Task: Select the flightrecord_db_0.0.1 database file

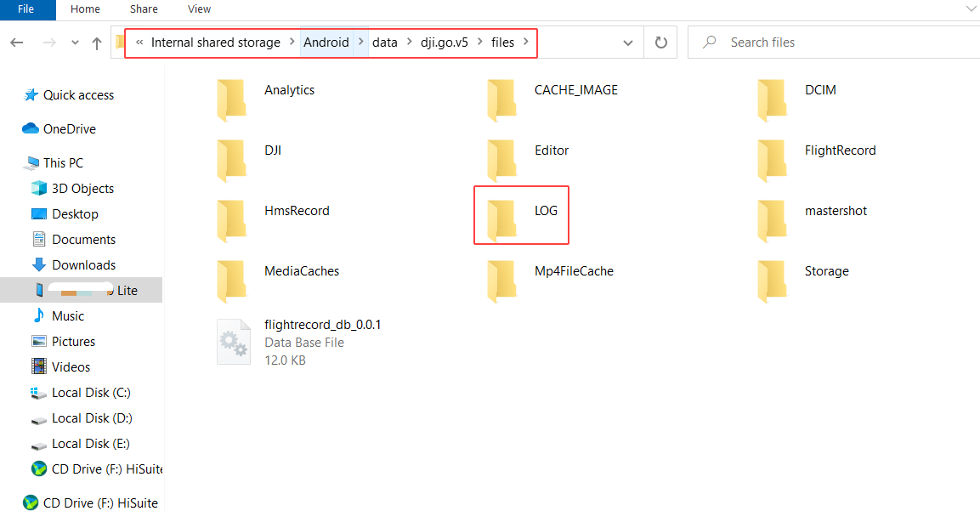Action: click(322, 325)
